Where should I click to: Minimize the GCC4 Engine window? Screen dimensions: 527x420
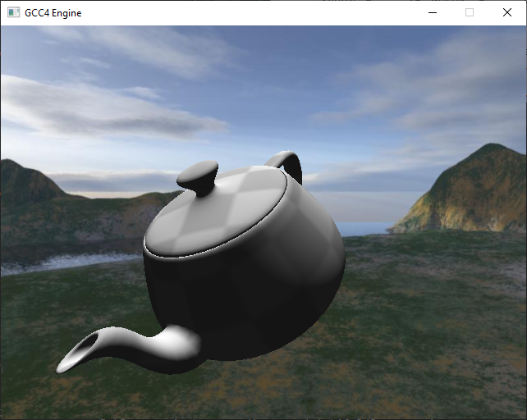(x=433, y=13)
